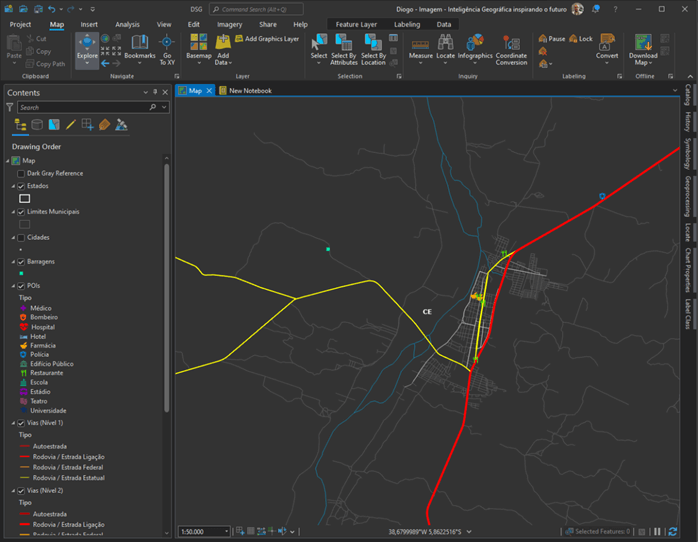Open the map scale dropdown
The image size is (698, 542).
click(227, 532)
